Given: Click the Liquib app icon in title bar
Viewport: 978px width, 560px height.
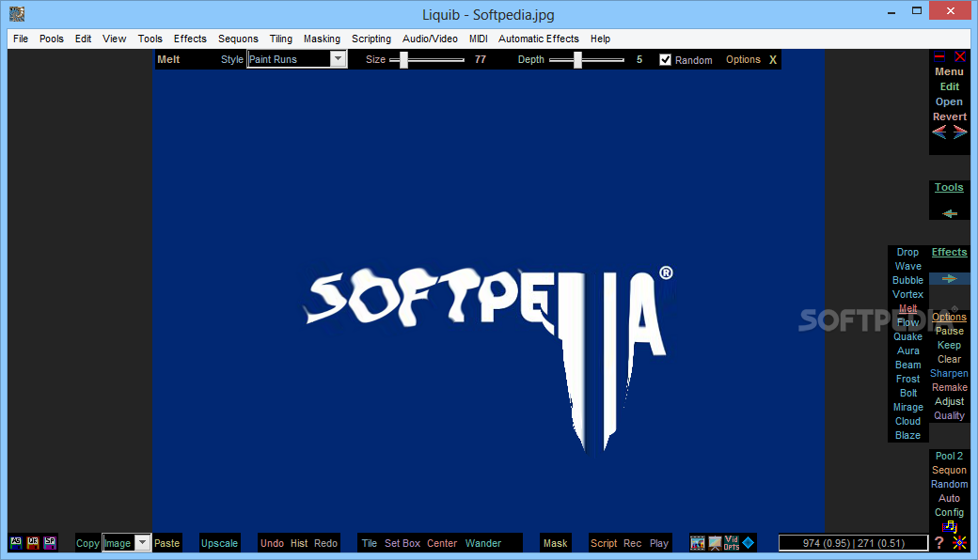Looking at the screenshot, I should click(17, 14).
